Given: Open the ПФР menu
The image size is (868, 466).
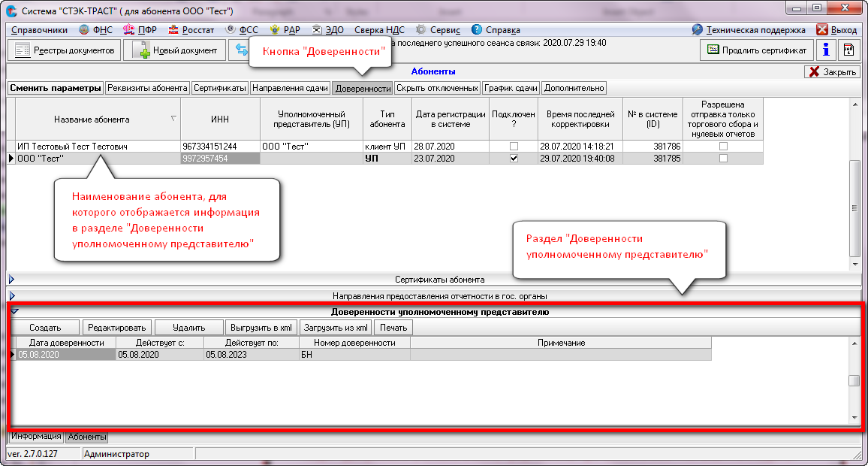Looking at the screenshot, I should click(x=140, y=30).
